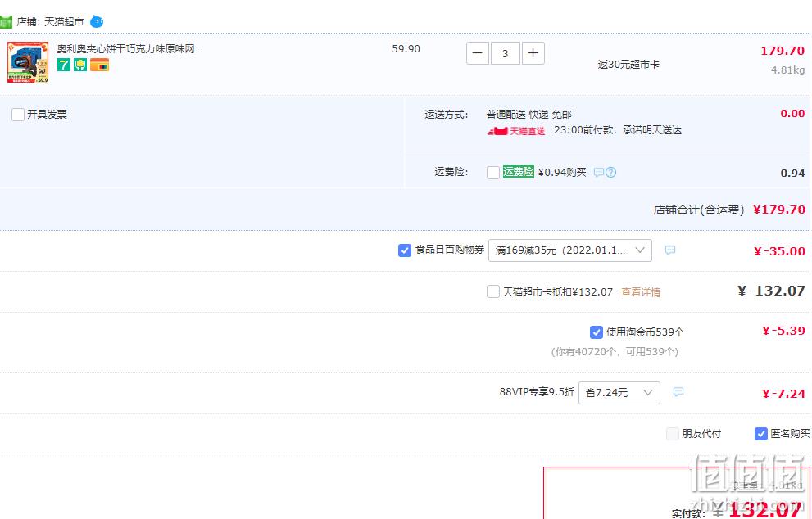Increase quantity with the plus button
The image size is (812, 519).
(x=533, y=53)
